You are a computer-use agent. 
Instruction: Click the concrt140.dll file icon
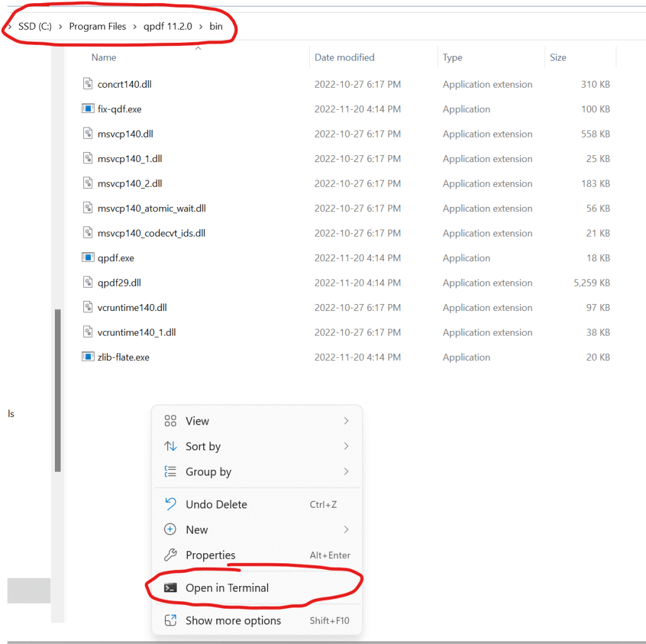tap(88, 84)
